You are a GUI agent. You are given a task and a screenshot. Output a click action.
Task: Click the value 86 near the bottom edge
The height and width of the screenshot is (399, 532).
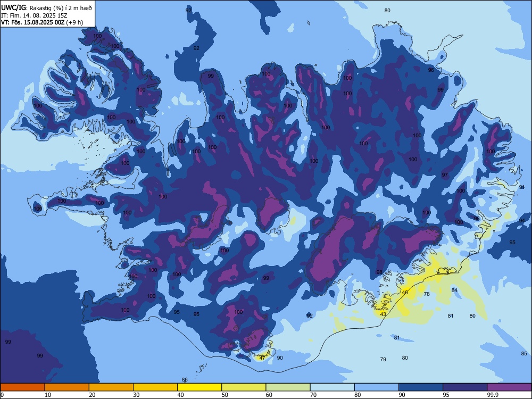coord(185,380)
